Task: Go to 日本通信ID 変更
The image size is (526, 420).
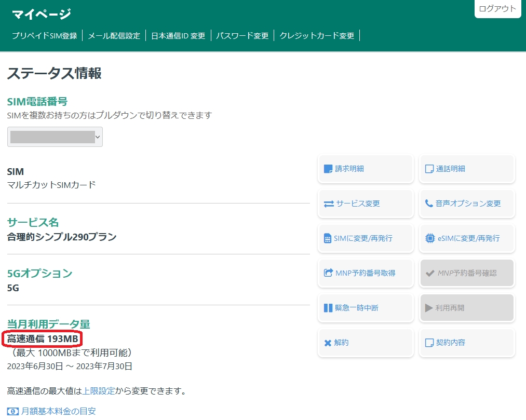Action: tap(178, 35)
